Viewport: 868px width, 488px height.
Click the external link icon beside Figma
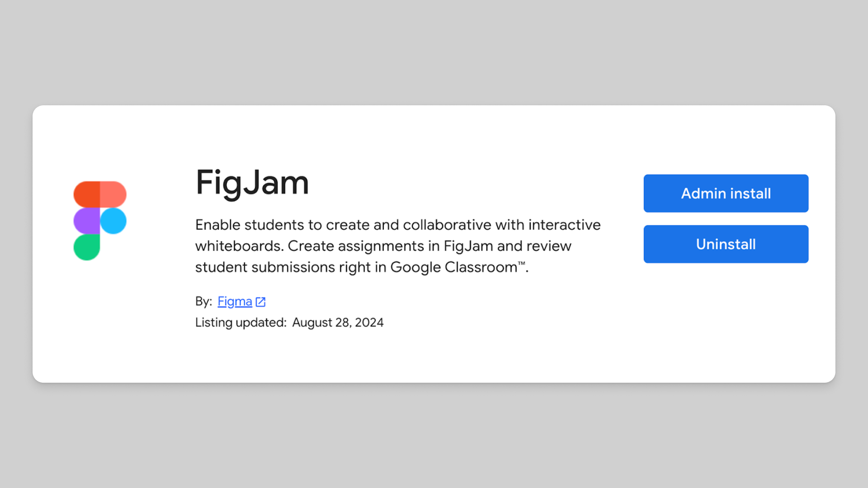tap(260, 302)
